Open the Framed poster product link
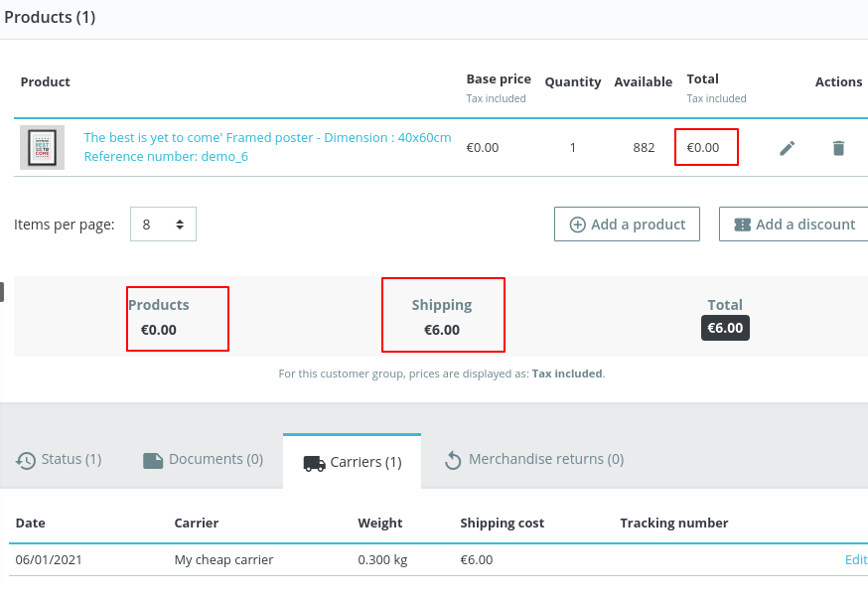Image resolution: width=868 pixels, height=602 pixels. [266, 137]
